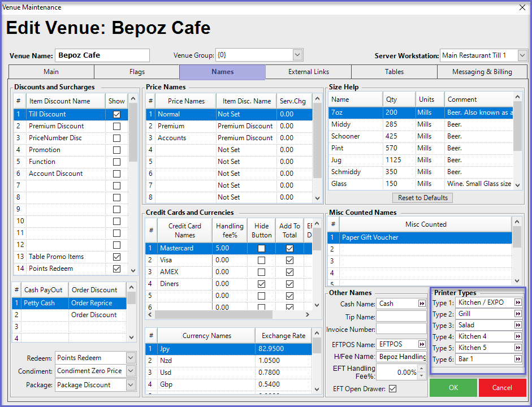Open the Condiment dropdown list

tap(131, 371)
